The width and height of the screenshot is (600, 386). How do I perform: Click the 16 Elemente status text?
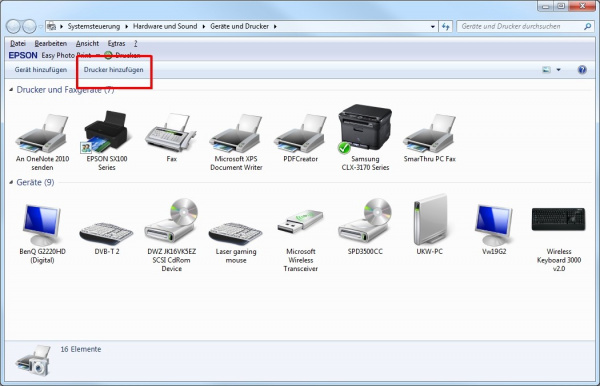click(81, 349)
